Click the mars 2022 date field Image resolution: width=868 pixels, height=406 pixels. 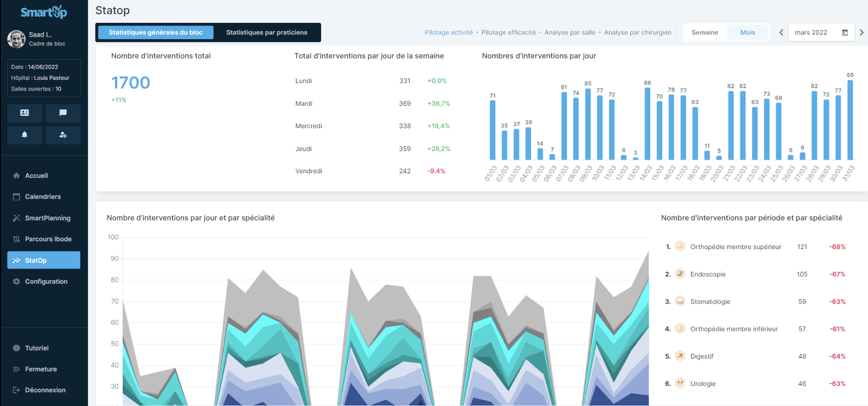coord(821,33)
